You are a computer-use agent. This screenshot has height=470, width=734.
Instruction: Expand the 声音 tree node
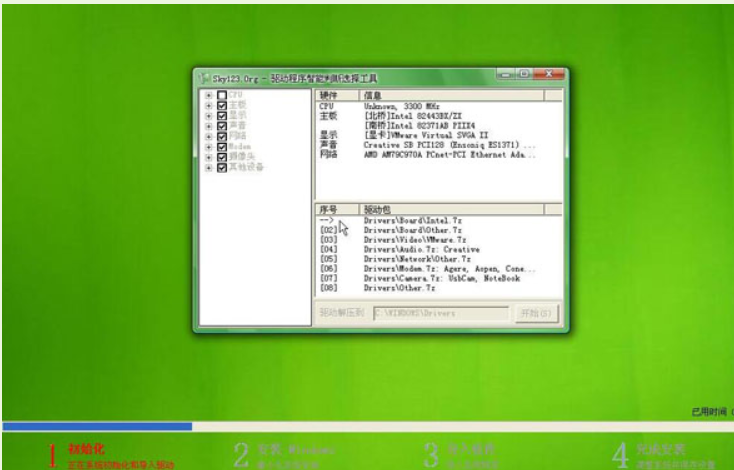(x=208, y=125)
